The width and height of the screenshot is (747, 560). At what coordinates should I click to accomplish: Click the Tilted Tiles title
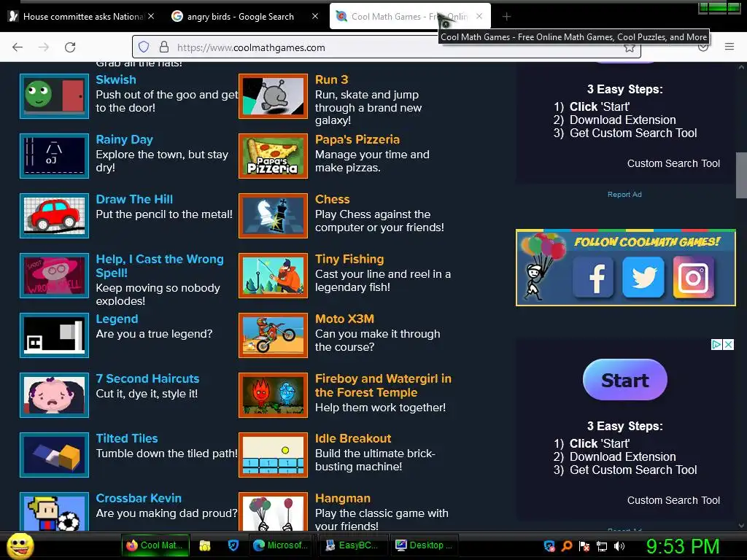click(127, 438)
